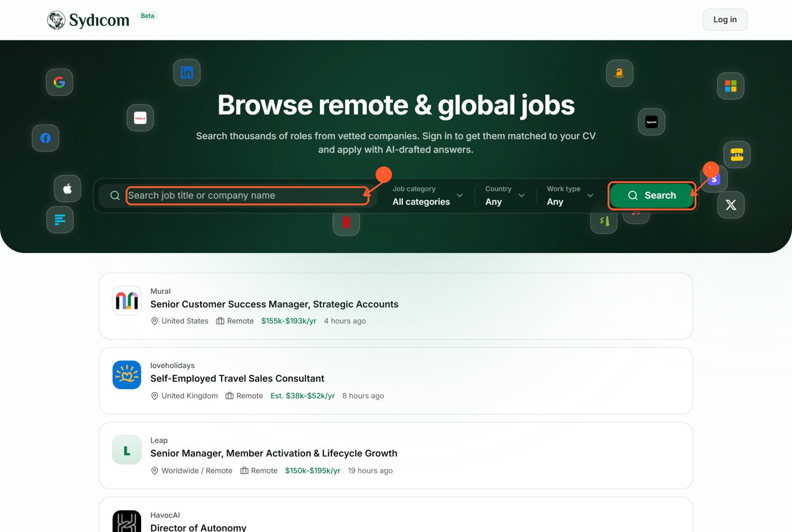
Task: Click the United Kingdom location text
Action: 189,396
